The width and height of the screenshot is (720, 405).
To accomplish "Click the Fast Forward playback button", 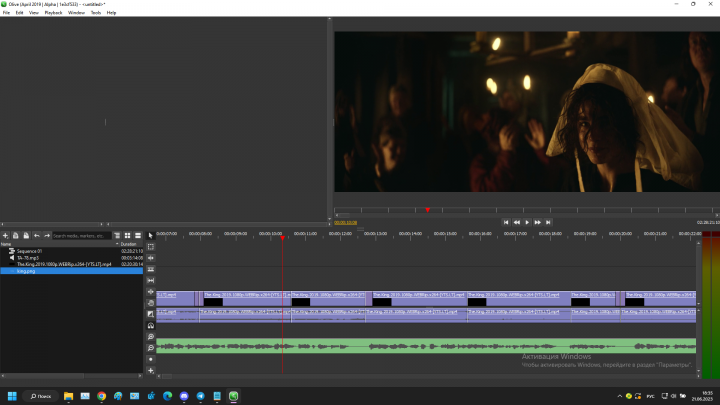I will coord(538,222).
